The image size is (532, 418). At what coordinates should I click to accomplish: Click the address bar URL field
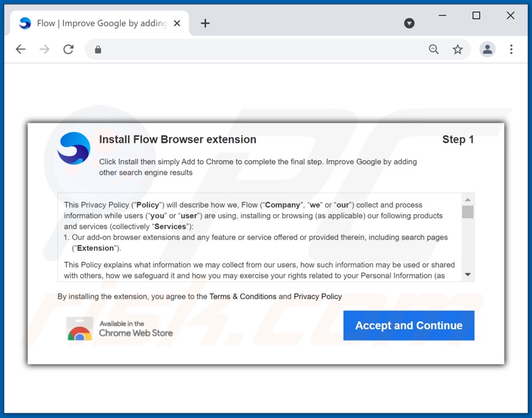pos(263,49)
